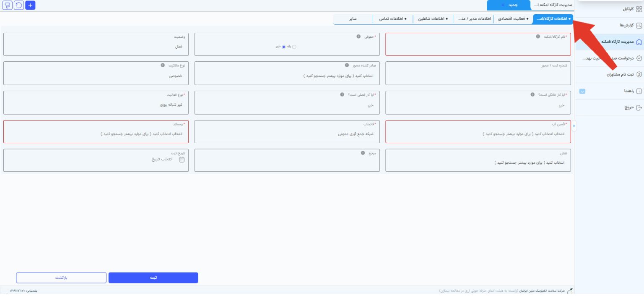The height and width of the screenshot is (296, 644).
Task: Click the blue plus (add new) icon
Action: [x=30, y=5]
